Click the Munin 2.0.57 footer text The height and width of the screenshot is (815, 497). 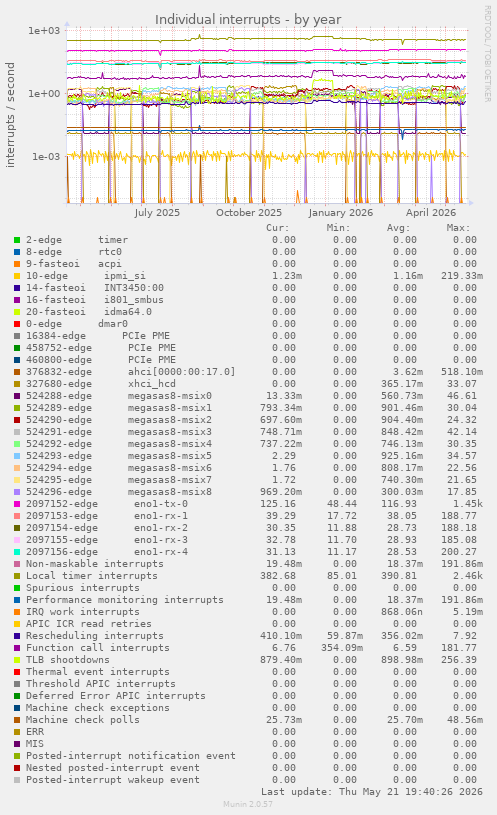pyautogui.click(x=248, y=804)
